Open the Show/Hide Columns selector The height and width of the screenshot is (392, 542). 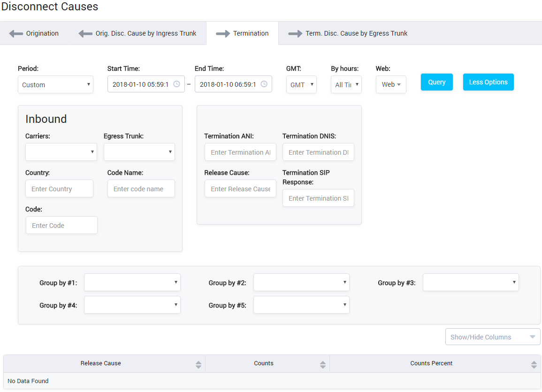pos(492,337)
